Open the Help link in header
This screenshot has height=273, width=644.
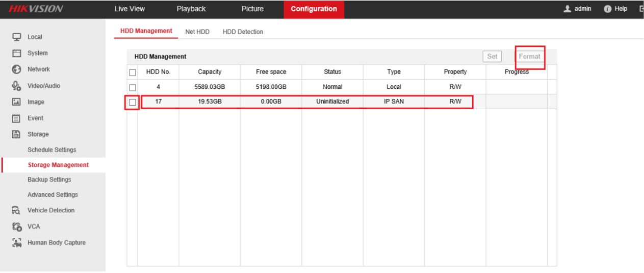click(x=615, y=9)
